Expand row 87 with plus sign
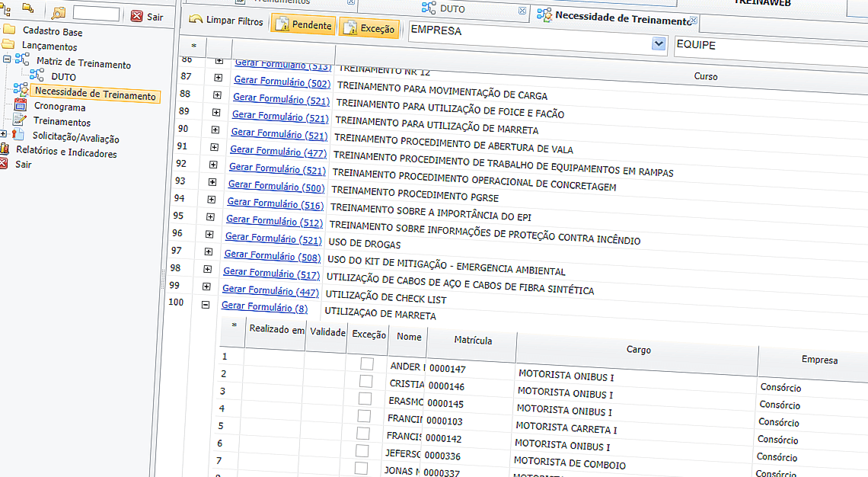This screenshot has width=868, height=477. click(x=217, y=78)
